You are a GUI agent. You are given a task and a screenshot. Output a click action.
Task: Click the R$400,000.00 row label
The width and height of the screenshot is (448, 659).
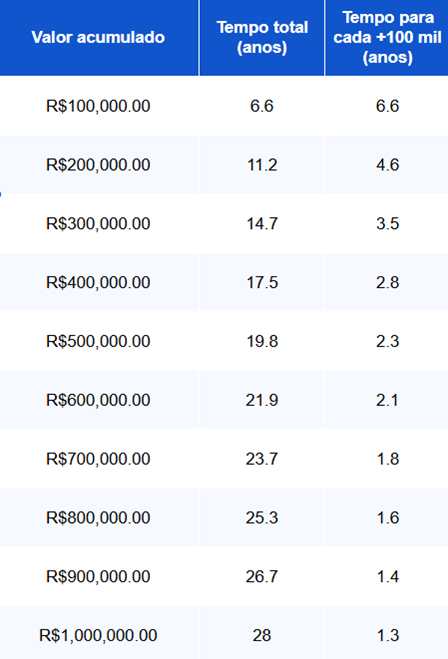tap(98, 282)
